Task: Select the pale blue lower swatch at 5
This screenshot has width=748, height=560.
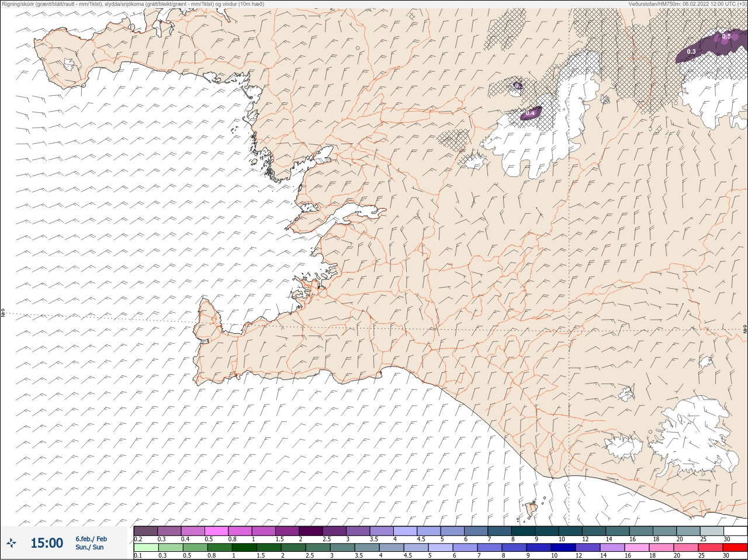Action: click(441, 547)
